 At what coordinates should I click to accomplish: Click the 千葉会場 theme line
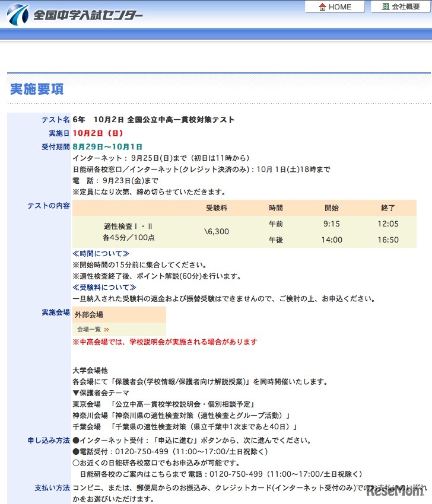click(x=185, y=426)
